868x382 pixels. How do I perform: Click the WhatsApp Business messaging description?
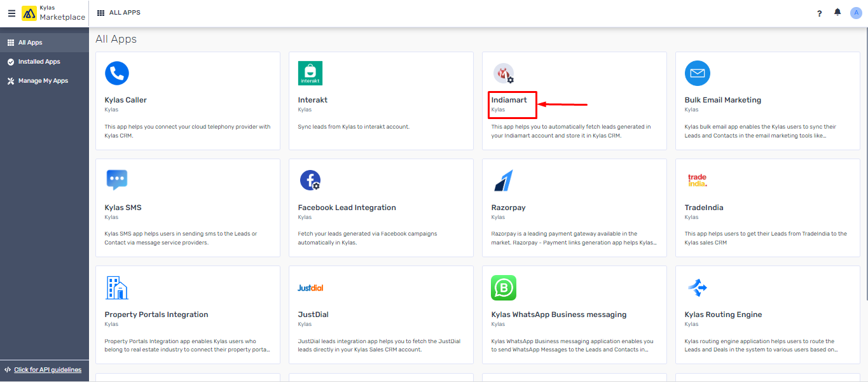coord(572,345)
